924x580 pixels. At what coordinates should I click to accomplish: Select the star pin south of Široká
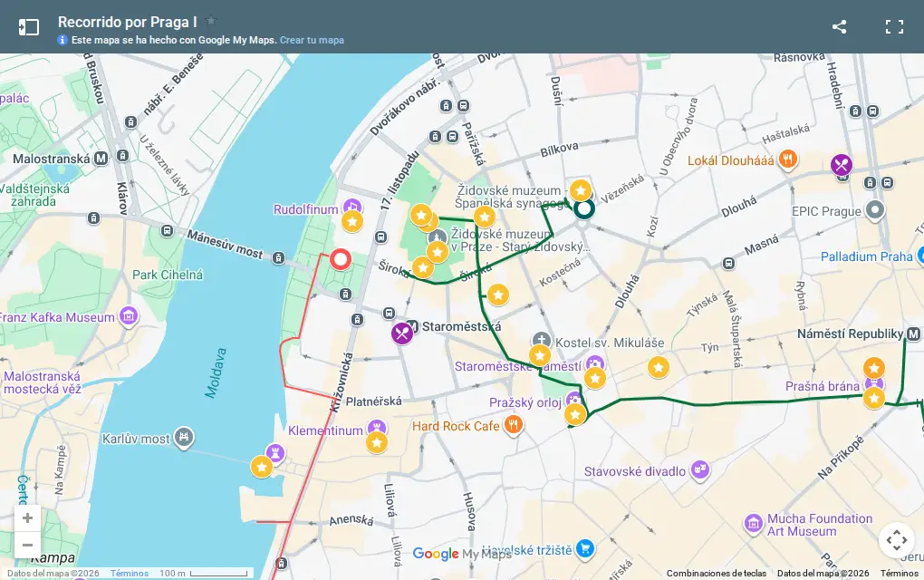[x=498, y=295]
